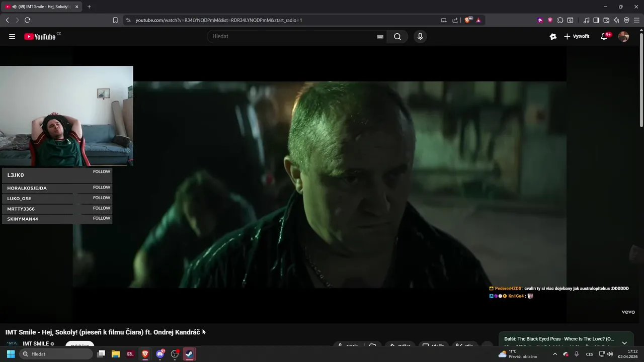Open the Brave Shields lion icon

pos(468,20)
